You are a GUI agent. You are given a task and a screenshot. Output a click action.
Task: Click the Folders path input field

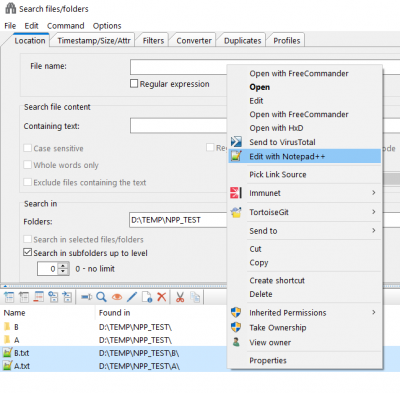(179, 220)
